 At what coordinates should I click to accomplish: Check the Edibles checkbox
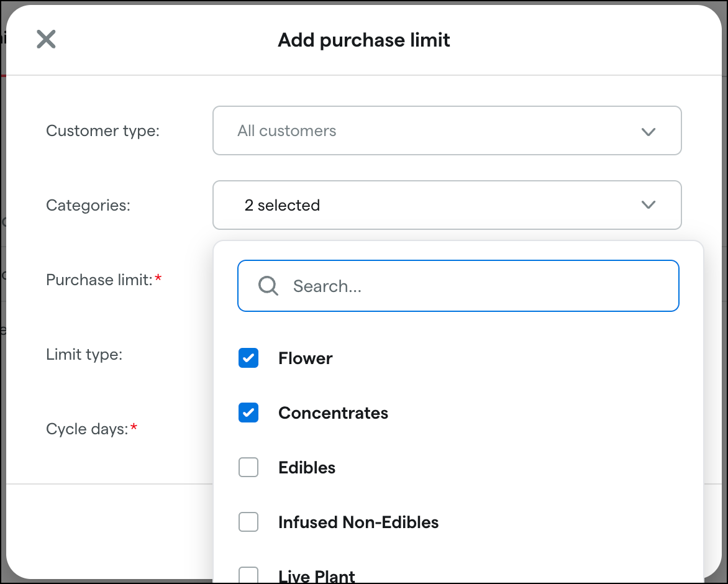(248, 467)
